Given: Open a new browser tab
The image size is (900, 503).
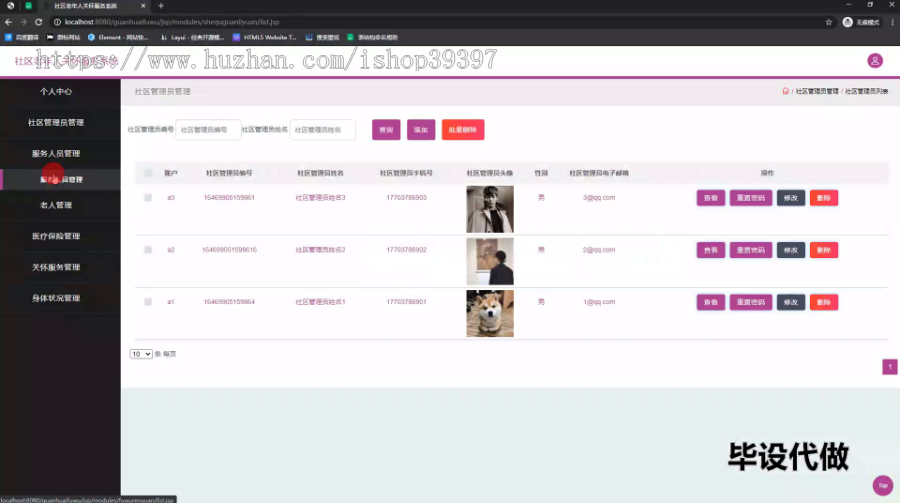Looking at the screenshot, I should (161, 6).
